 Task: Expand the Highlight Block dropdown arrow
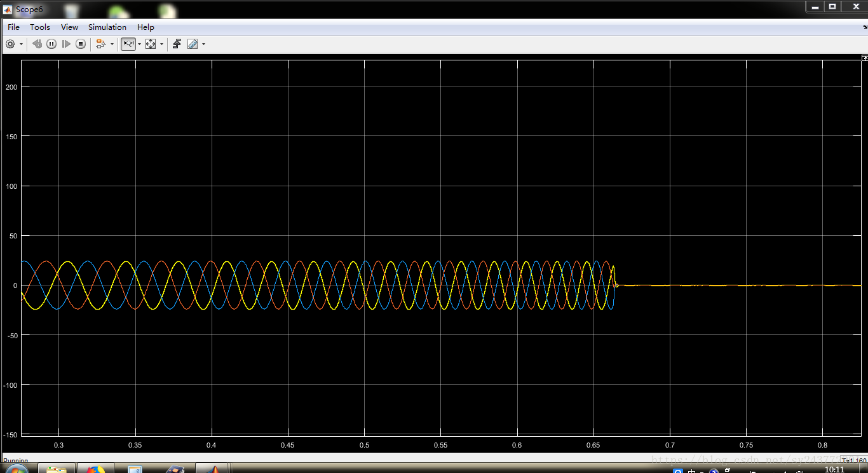click(x=112, y=44)
